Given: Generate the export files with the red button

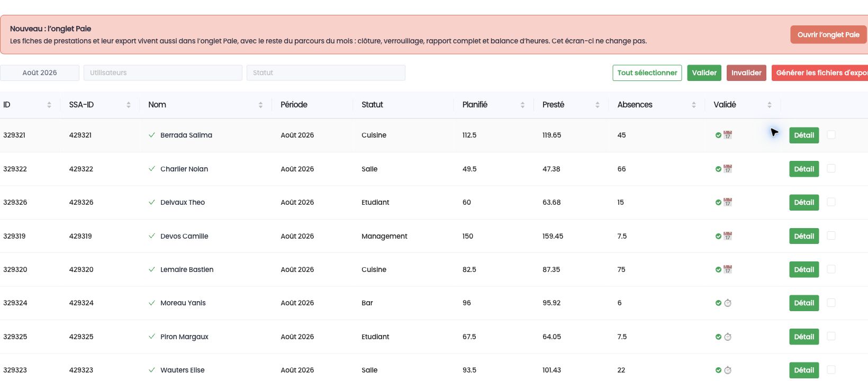Looking at the screenshot, I should point(820,72).
